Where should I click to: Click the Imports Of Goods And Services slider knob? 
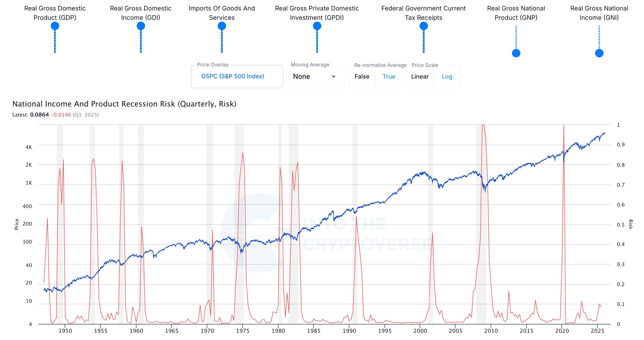click(222, 26)
